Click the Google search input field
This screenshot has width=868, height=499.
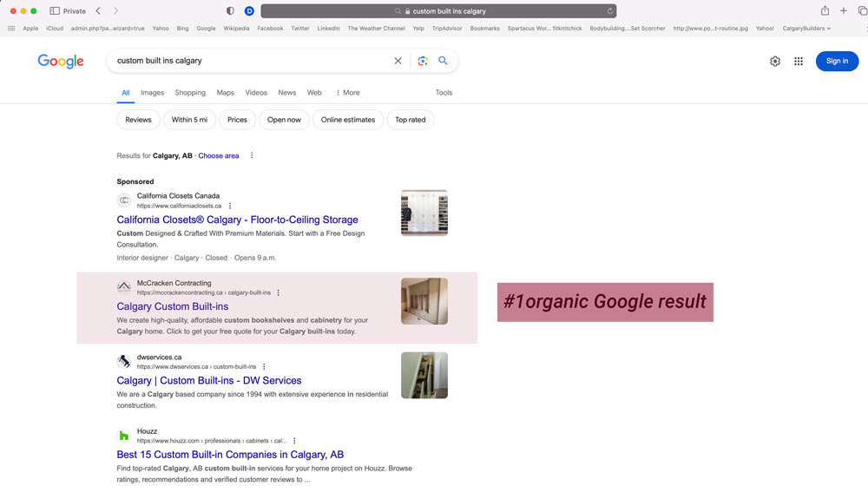pyautogui.click(x=252, y=61)
